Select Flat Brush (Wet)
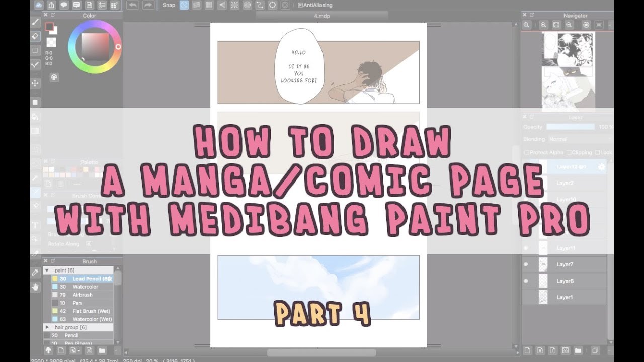Image resolution: width=644 pixels, height=362 pixels. point(82,311)
